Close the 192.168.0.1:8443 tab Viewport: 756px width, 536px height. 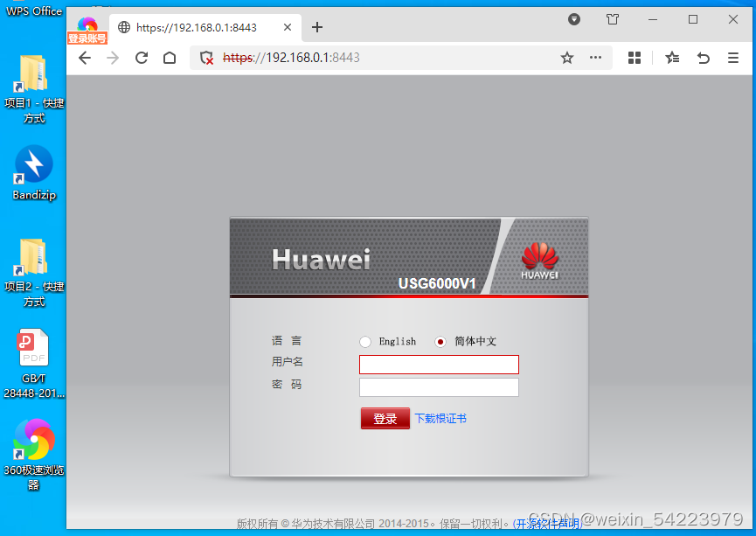(288, 27)
